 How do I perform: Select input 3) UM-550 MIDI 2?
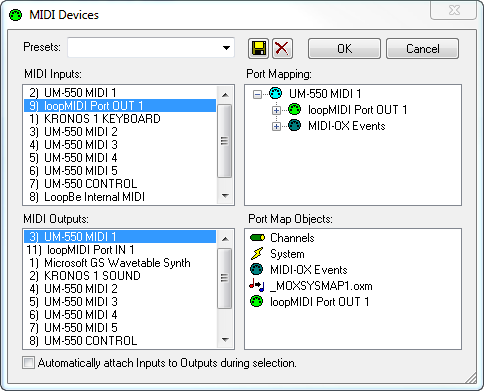(x=120, y=132)
